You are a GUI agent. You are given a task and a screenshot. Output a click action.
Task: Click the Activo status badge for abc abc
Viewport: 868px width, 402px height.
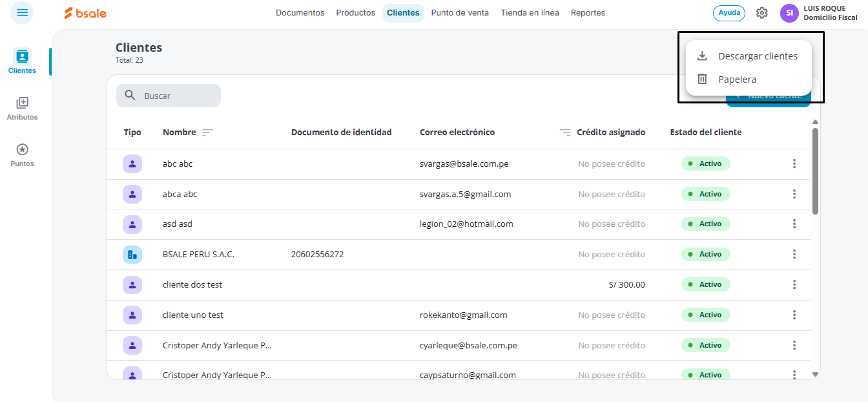(706, 164)
